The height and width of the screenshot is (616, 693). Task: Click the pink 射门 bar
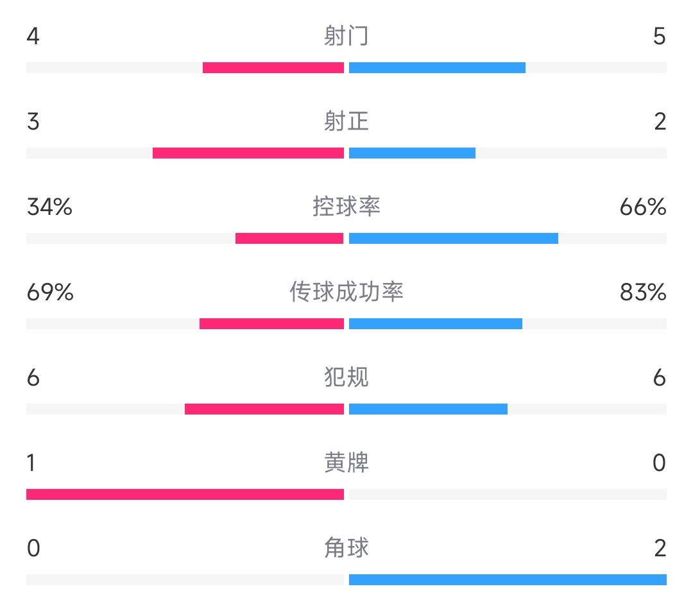(273, 67)
